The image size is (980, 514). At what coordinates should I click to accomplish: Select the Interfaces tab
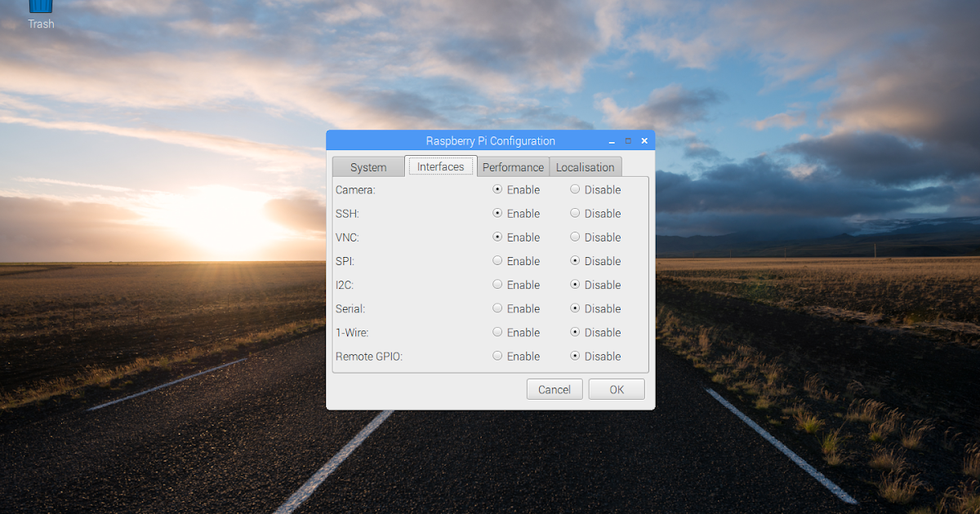coord(441,166)
